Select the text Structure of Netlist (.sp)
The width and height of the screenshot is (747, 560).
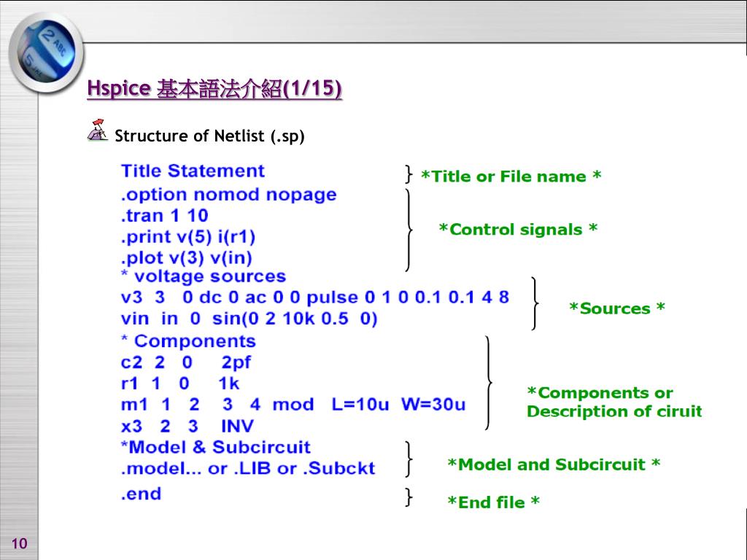click(x=209, y=136)
